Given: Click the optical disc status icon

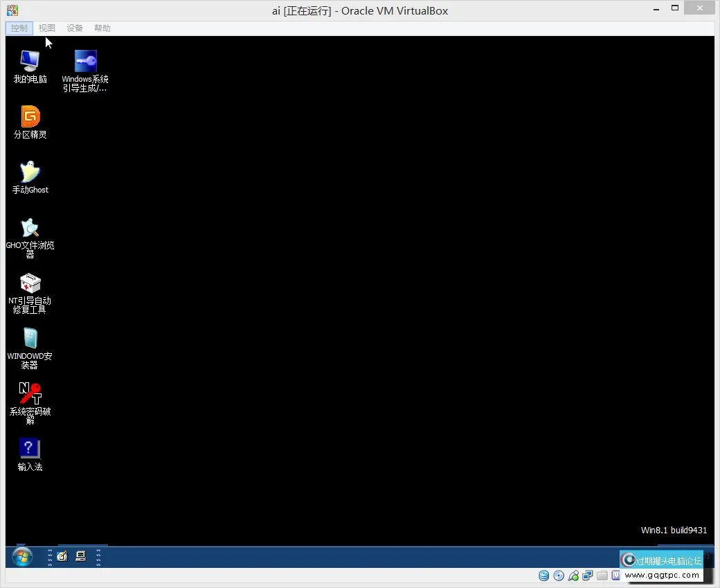Looking at the screenshot, I should 559,576.
